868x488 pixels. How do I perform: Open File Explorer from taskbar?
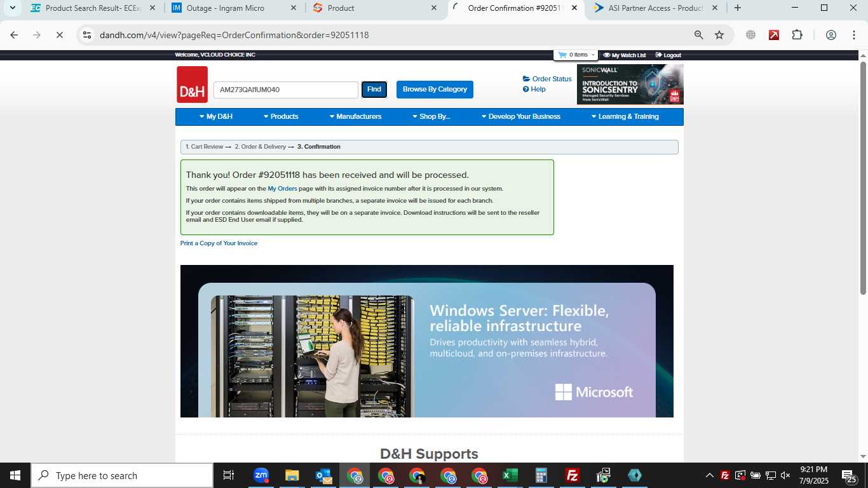292,475
